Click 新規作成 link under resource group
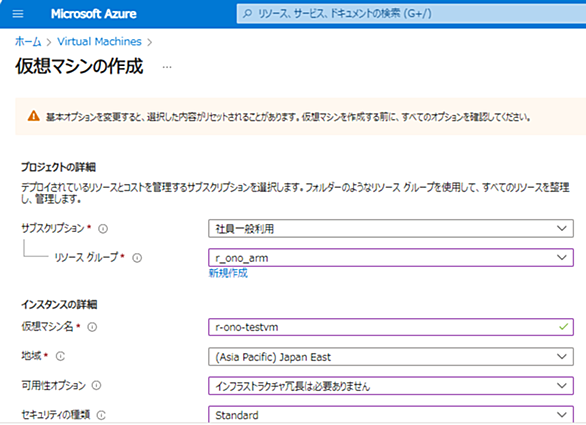The width and height of the screenshot is (586, 425). 228,273
